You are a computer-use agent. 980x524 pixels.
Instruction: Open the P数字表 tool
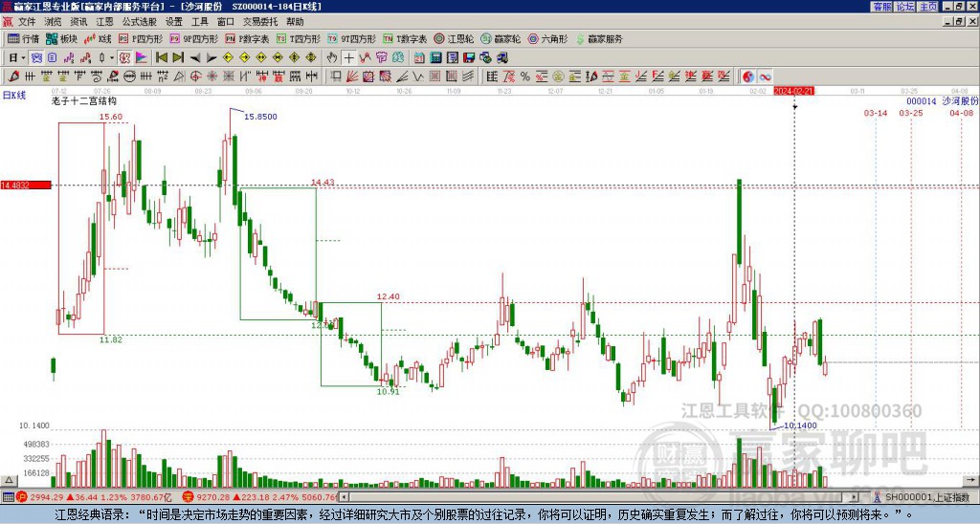click(x=248, y=38)
